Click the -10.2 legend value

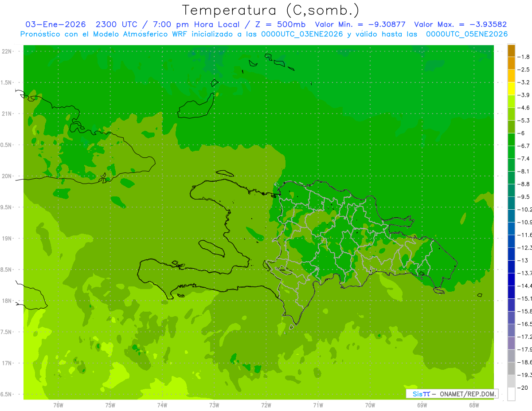[524, 210]
